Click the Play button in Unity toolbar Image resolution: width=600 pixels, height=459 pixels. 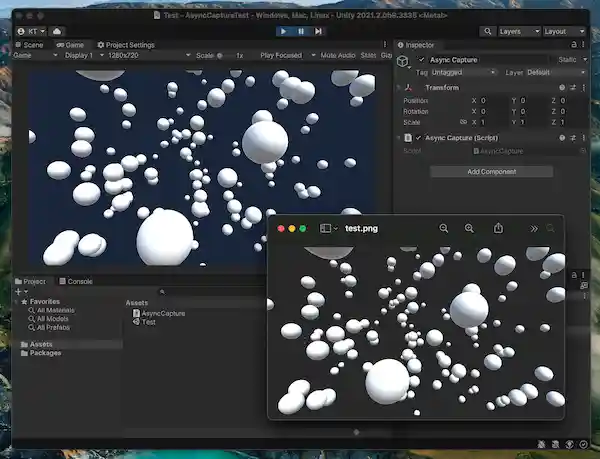[x=284, y=31]
